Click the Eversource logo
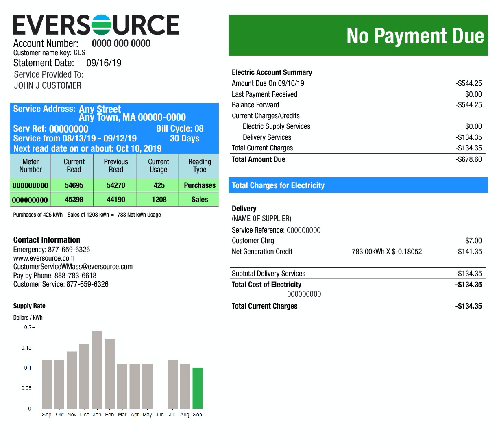Image resolution: width=499 pixels, height=448 pixels. [96, 25]
